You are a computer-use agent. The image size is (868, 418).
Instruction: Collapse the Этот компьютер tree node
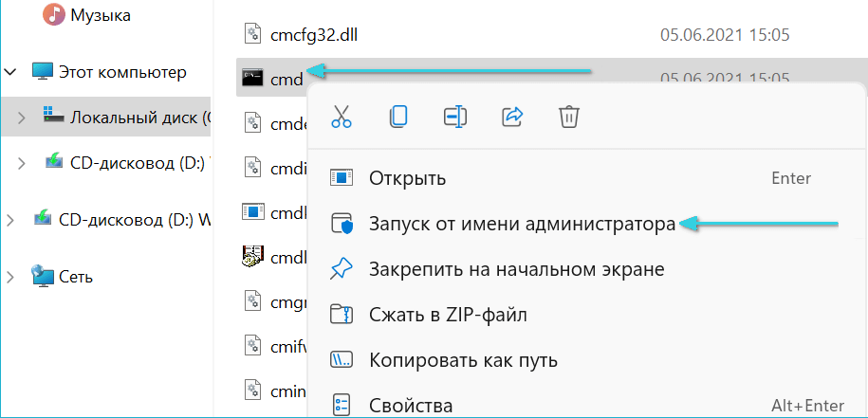(10, 72)
